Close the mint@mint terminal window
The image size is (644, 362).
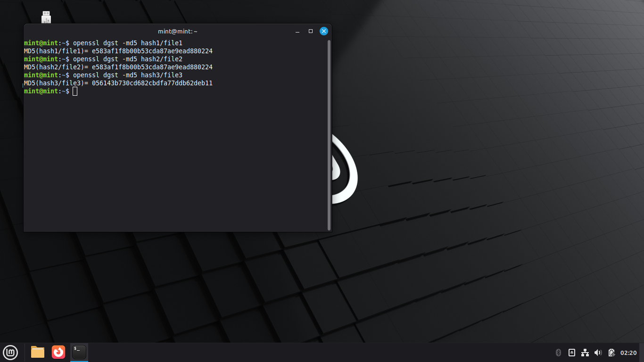coord(324,31)
